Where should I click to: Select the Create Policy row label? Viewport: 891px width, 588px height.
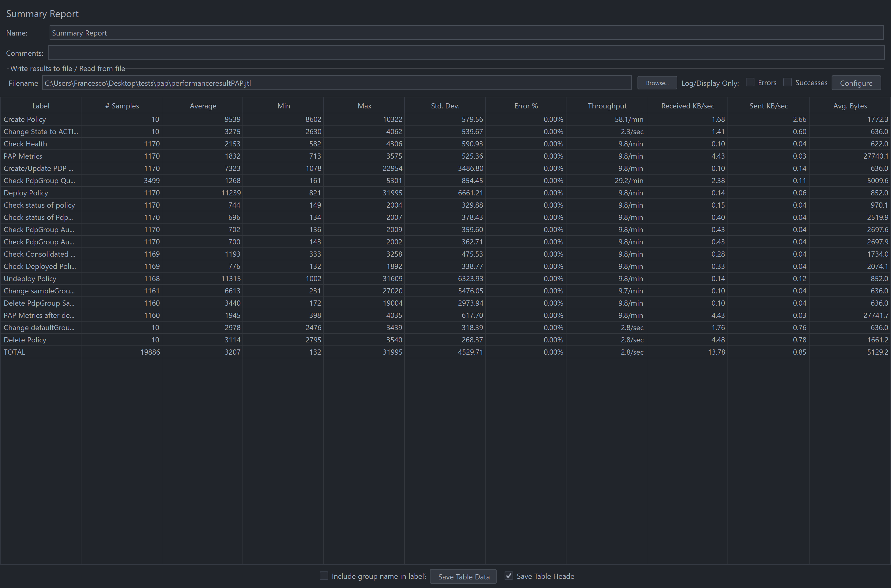(40, 119)
